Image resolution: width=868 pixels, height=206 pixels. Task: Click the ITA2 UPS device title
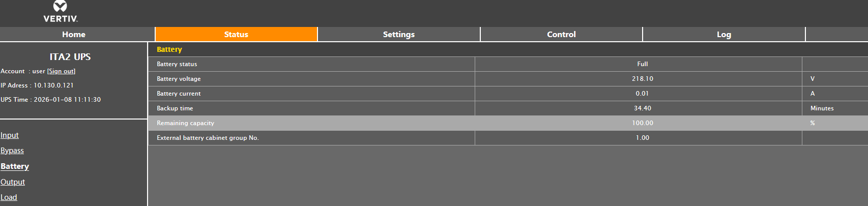[x=70, y=57]
